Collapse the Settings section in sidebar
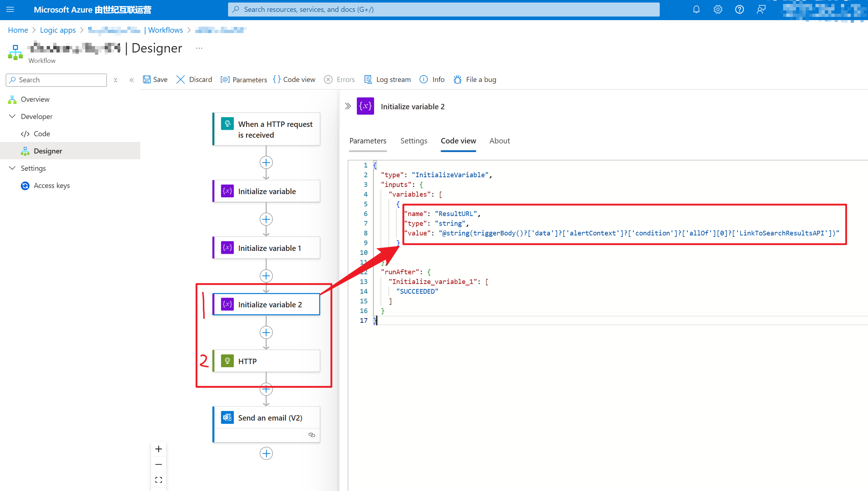 tap(12, 168)
